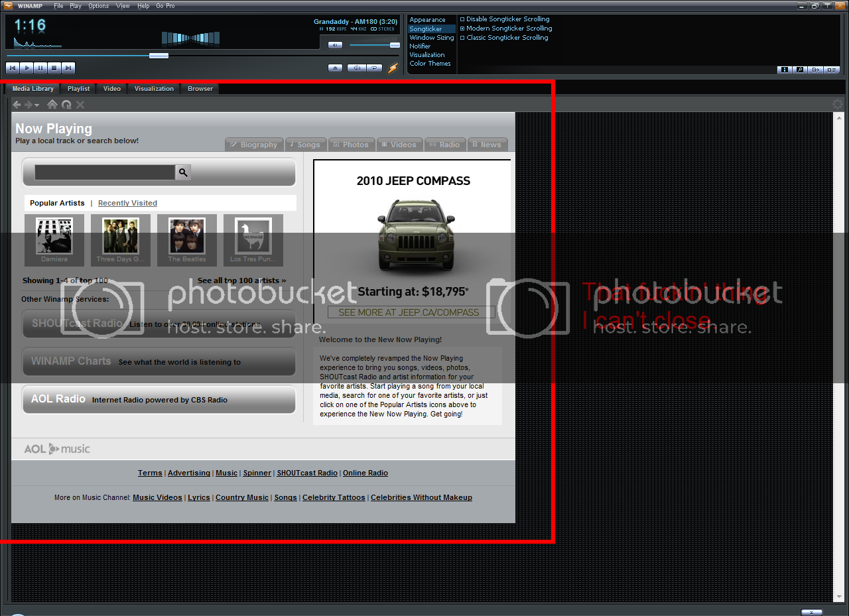Go to the browser home page

click(x=52, y=105)
